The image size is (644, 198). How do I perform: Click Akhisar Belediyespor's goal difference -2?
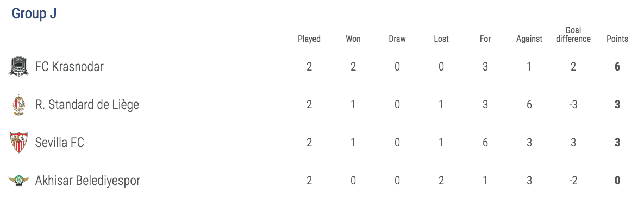573,181
